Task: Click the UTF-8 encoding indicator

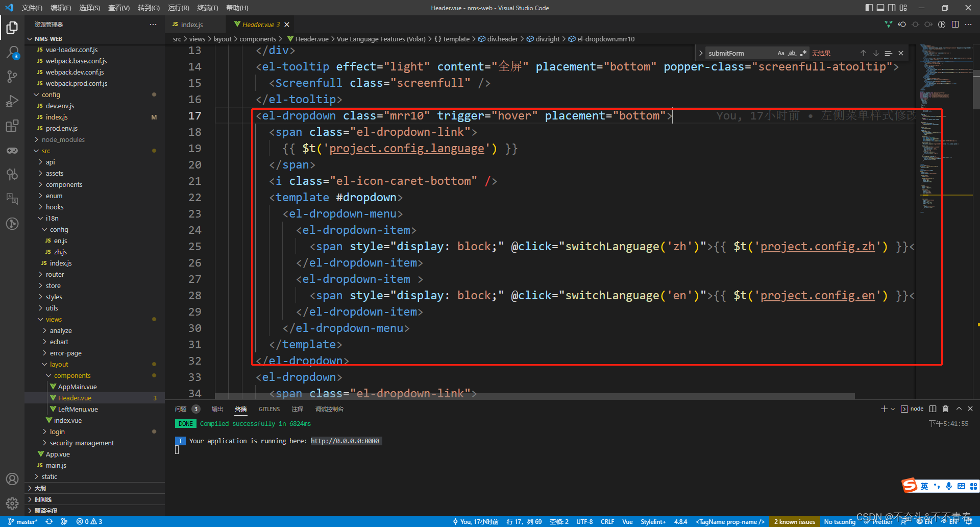Action: pyautogui.click(x=584, y=521)
